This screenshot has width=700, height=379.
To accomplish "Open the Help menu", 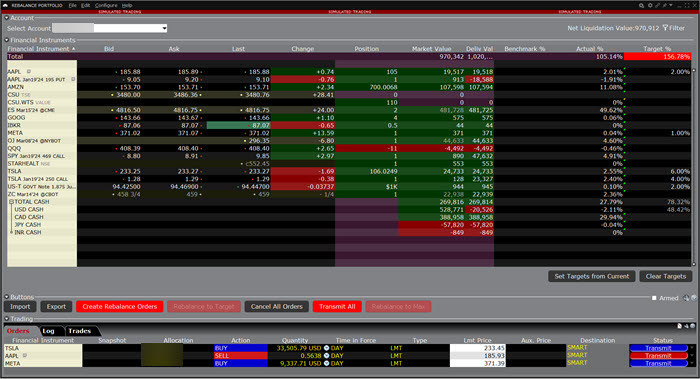I will click(127, 5).
